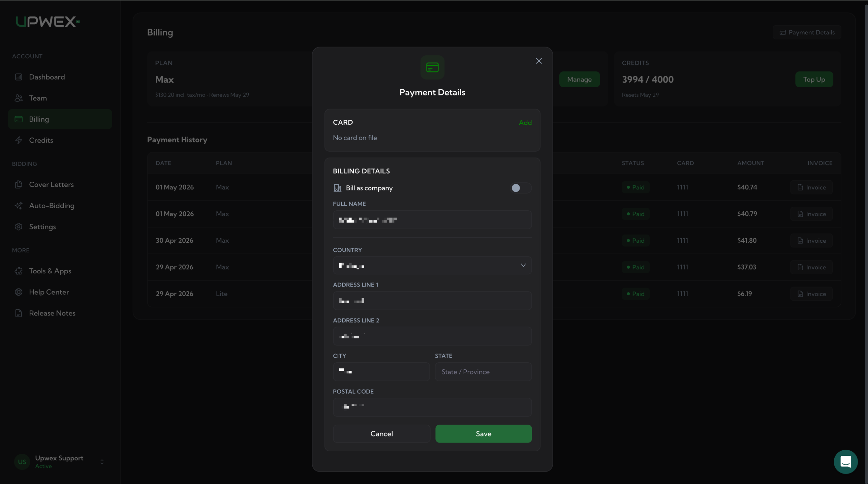Click the Address Line 2 field
Screen dimensions: 868x484
click(432, 336)
